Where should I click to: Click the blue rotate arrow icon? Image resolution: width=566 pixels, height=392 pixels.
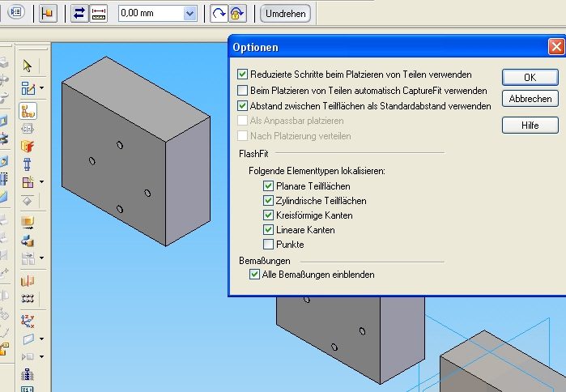tap(219, 13)
